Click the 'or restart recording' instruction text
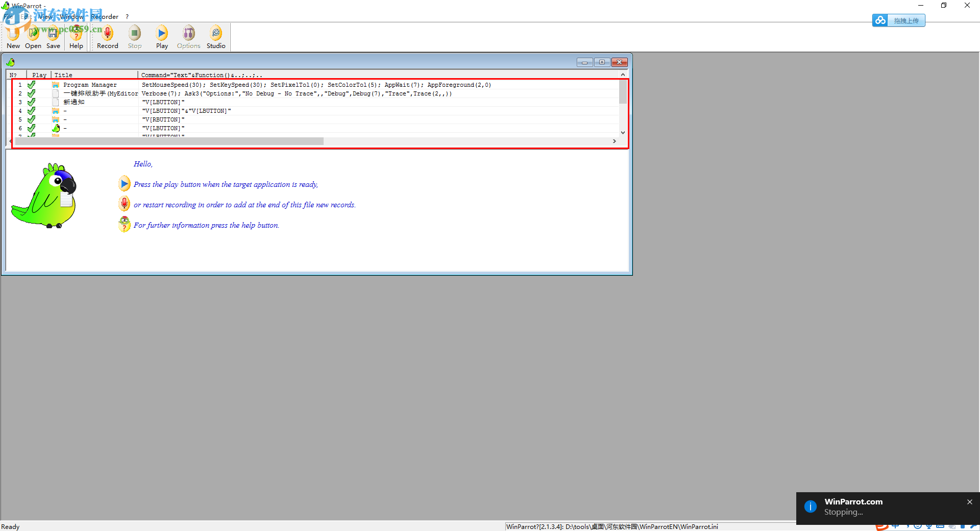Screen dimensions: 980x531 pos(244,205)
